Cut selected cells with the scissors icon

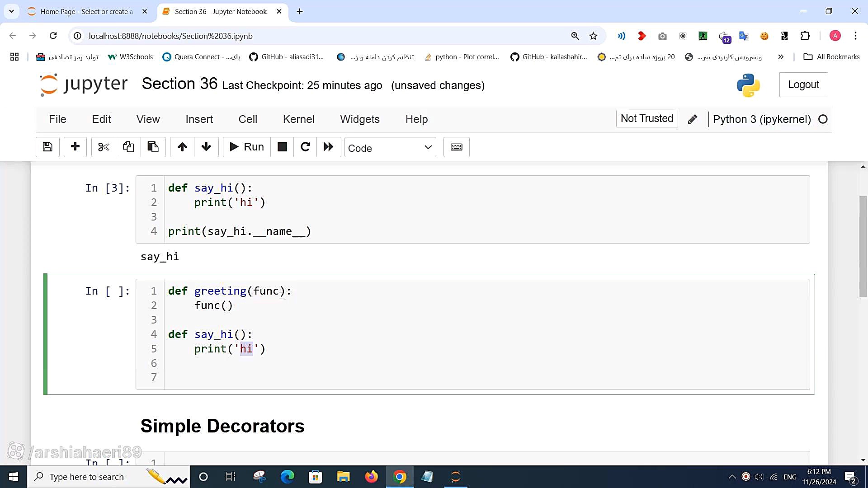(104, 147)
